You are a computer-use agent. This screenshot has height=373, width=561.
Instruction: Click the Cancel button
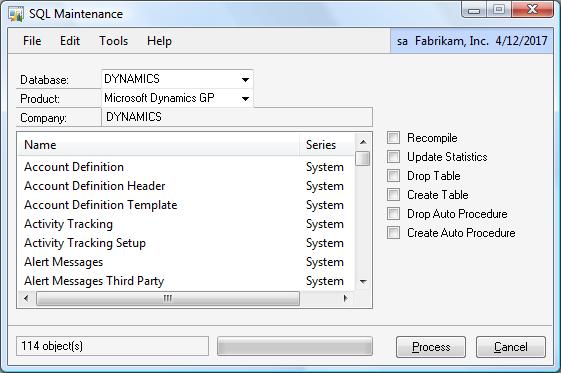(x=511, y=347)
